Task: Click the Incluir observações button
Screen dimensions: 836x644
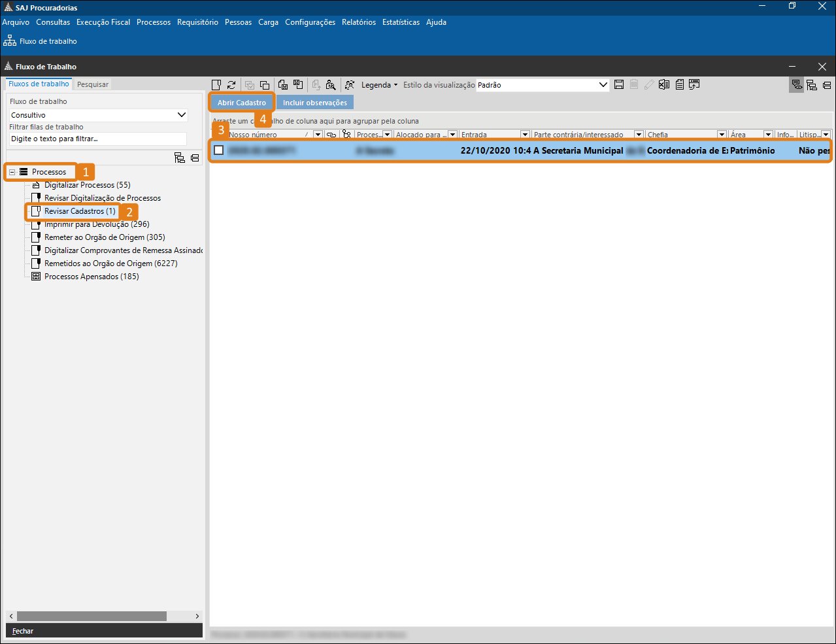Action: (x=314, y=103)
